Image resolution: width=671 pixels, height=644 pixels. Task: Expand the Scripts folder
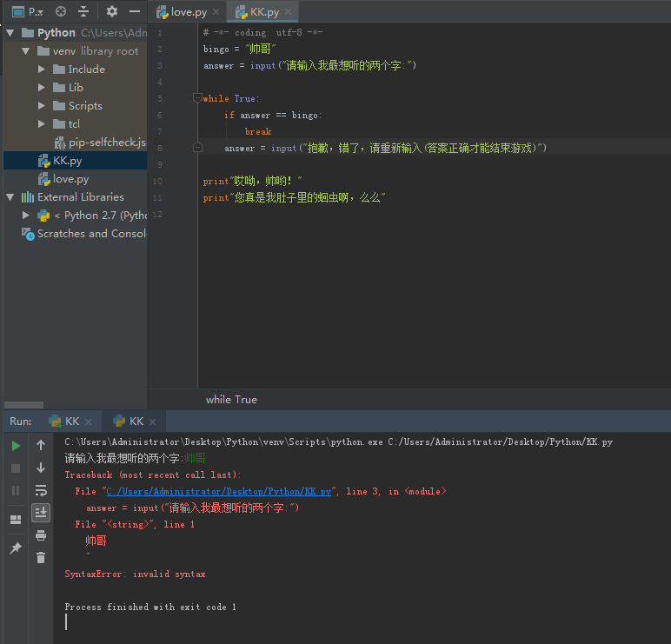coord(41,106)
